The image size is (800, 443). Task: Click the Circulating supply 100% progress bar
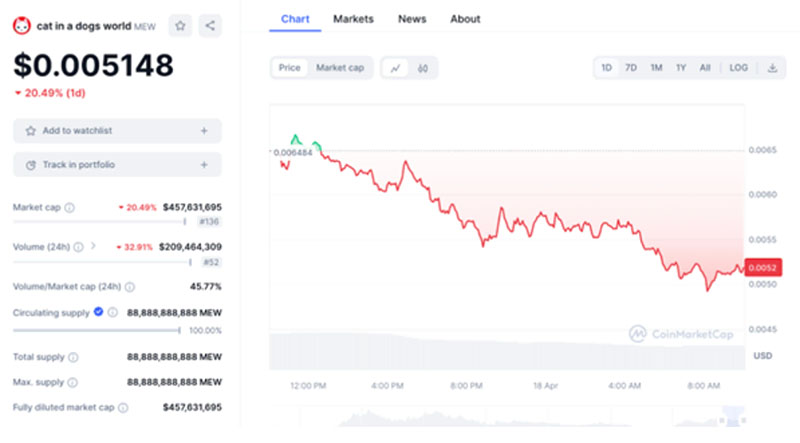[97, 330]
